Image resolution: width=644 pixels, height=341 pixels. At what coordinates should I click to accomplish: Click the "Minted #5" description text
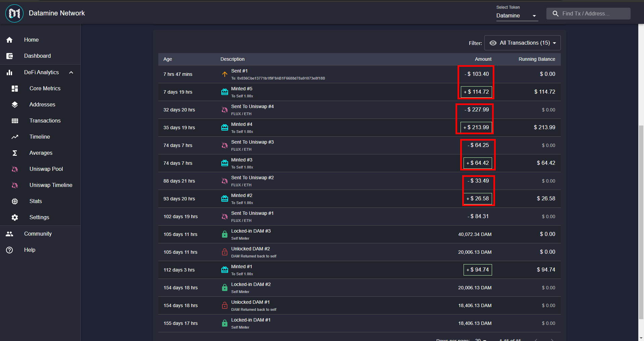pos(242,89)
